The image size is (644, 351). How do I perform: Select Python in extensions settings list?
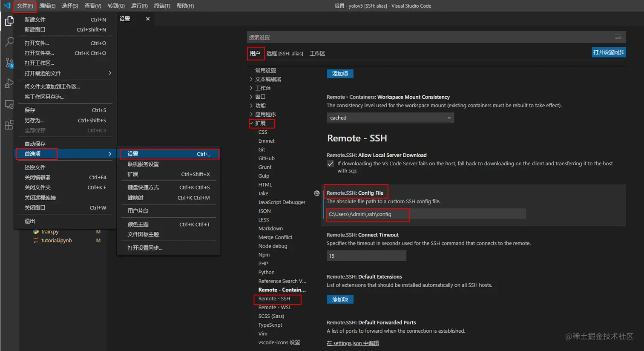[x=266, y=273]
